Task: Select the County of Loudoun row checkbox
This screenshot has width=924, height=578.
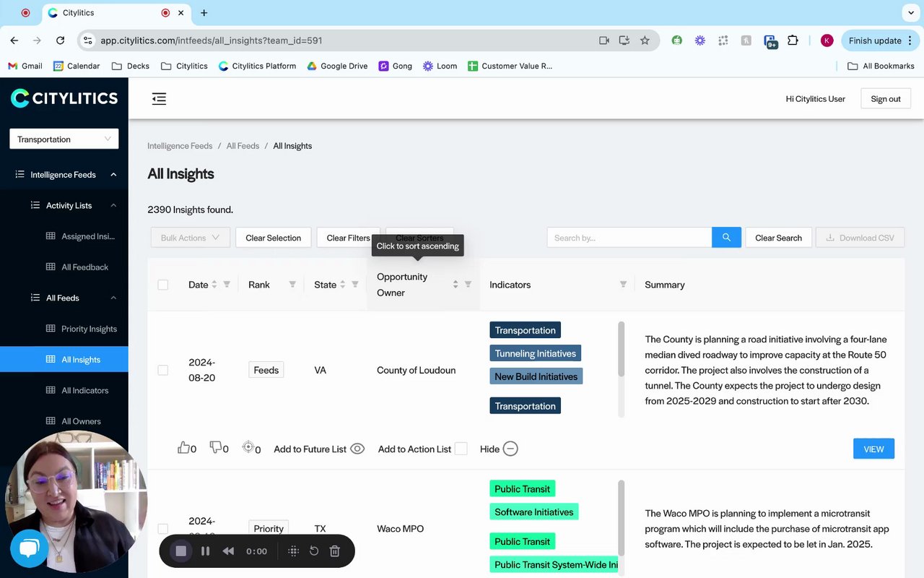Action: (x=163, y=370)
